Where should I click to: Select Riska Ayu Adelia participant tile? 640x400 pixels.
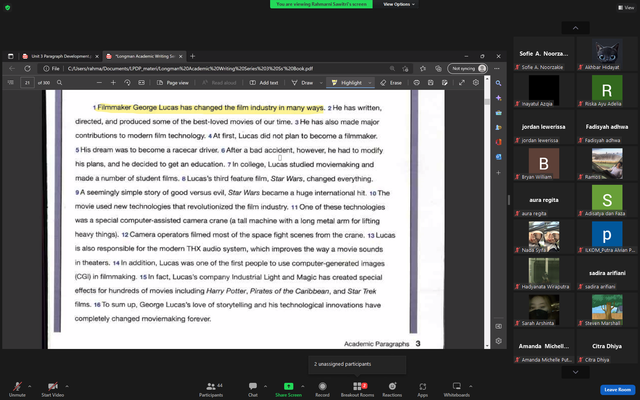607,90
